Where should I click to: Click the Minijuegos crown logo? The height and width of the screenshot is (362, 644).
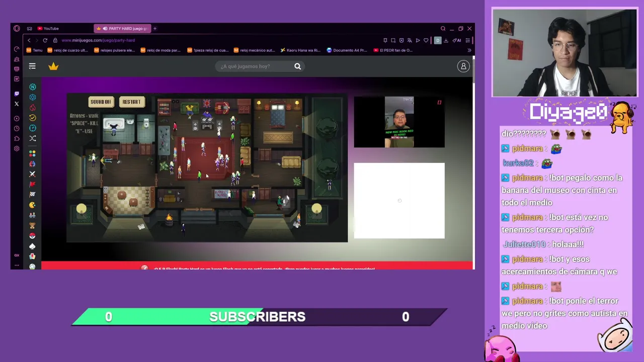click(53, 66)
